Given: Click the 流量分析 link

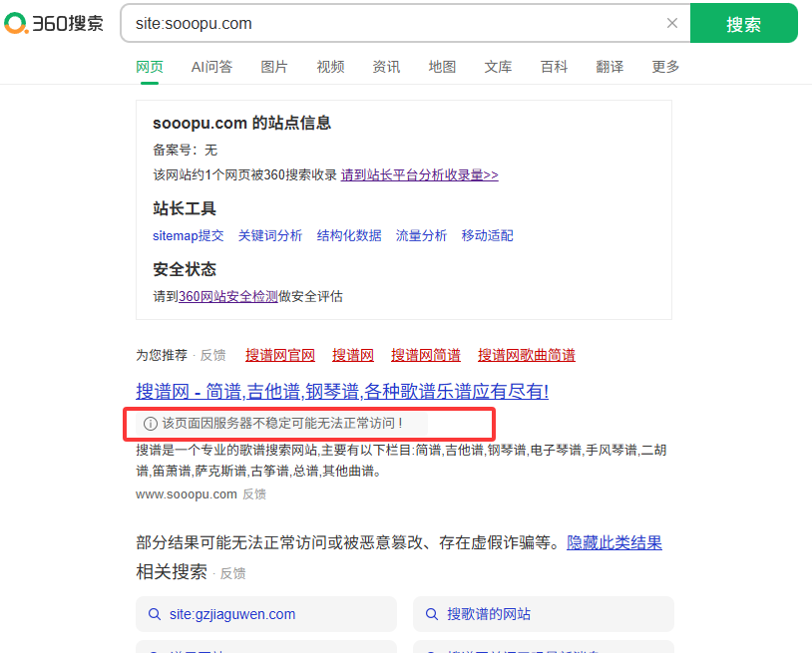Looking at the screenshot, I should 421,236.
